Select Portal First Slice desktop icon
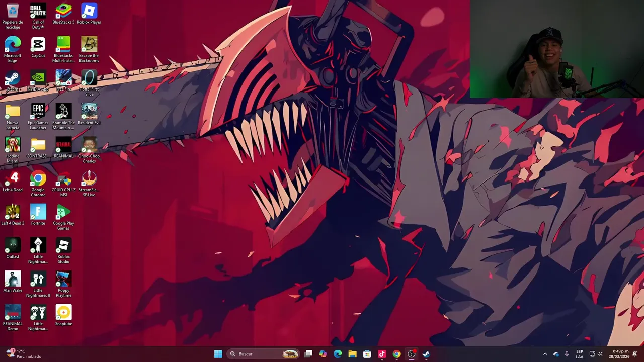The image size is (644, 362). pos(89,83)
